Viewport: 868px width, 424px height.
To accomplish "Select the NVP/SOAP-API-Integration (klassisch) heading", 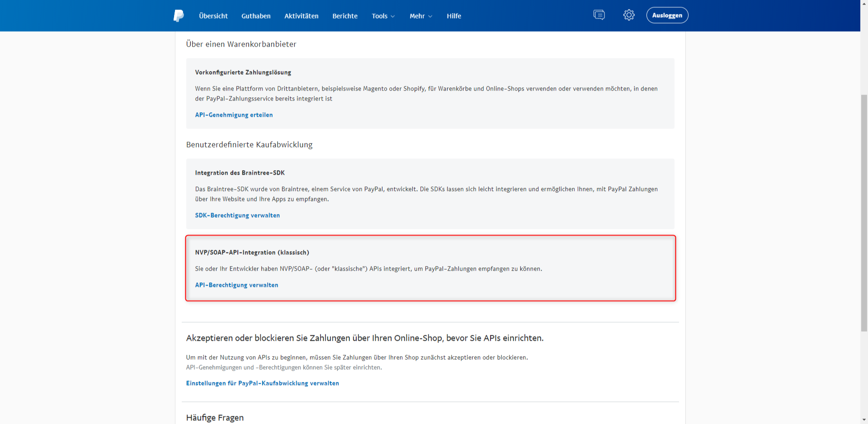I will pos(252,252).
